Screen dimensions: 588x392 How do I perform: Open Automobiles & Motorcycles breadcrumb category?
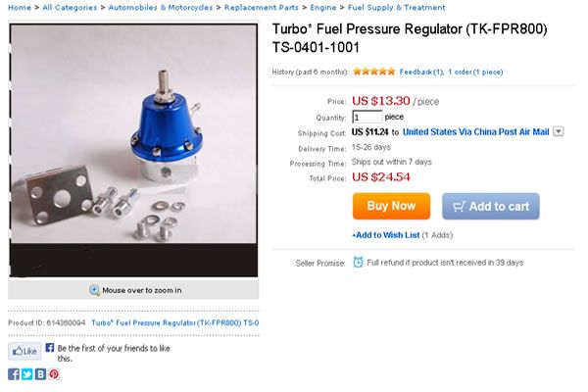tap(161, 7)
